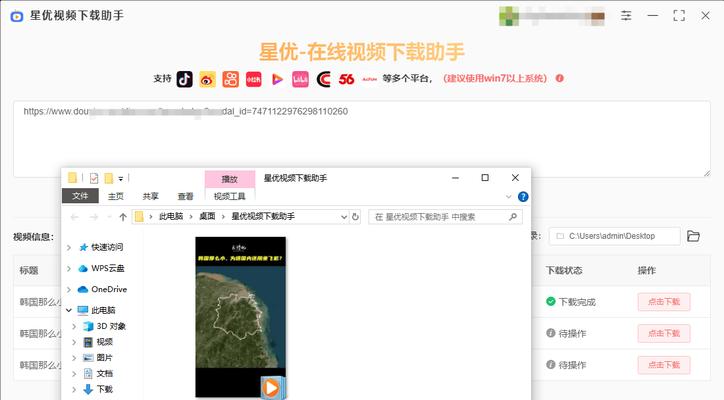The width and height of the screenshot is (724, 400).
Task: Expand the OneDrive tree node
Action: (69, 290)
